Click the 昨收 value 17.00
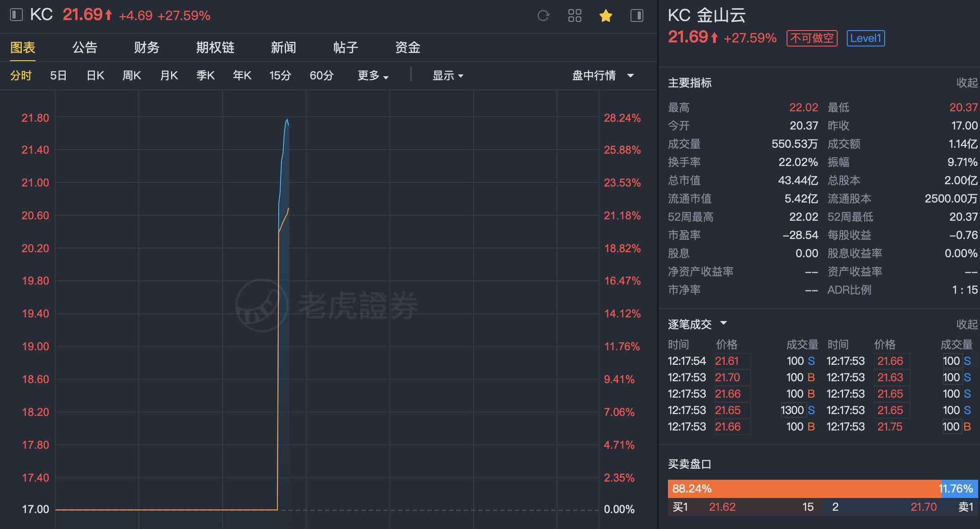The height and width of the screenshot is (529, 980). pos(964,126)
